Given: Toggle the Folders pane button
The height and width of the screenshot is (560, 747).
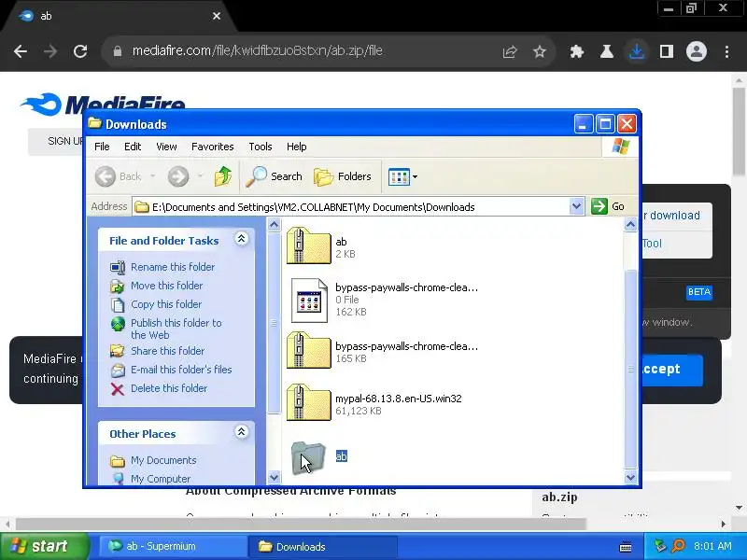Looking at the screenshot, I should (x=343, y=176).
